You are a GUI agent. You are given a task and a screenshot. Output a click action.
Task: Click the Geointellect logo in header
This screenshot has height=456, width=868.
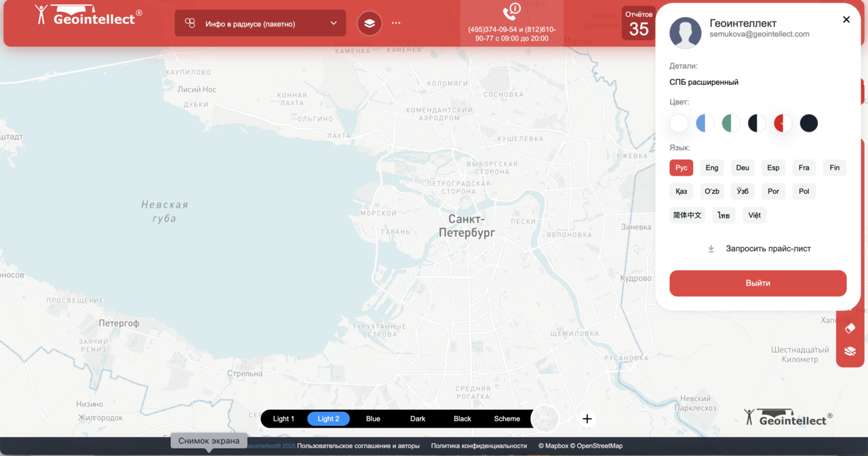click(x=89, y=15)
